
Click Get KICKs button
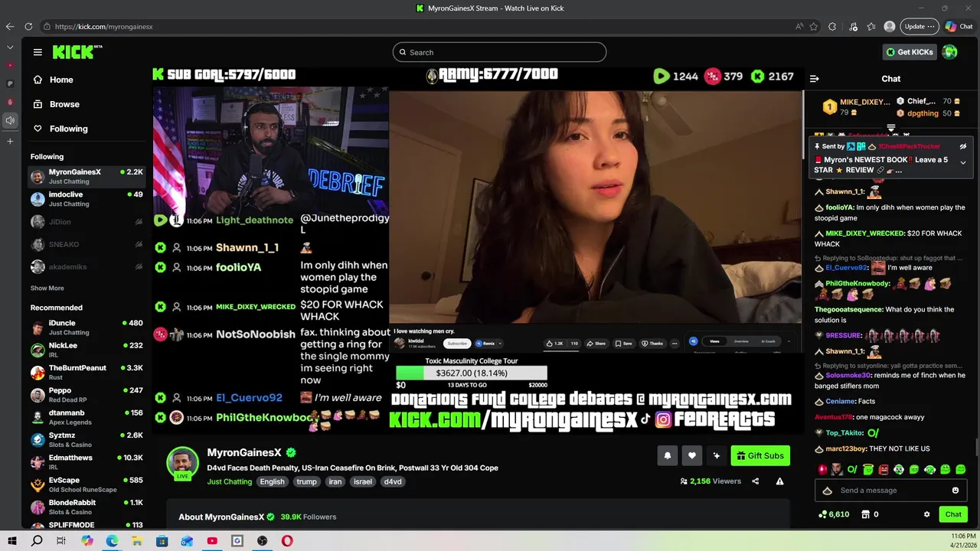[910, 52]
